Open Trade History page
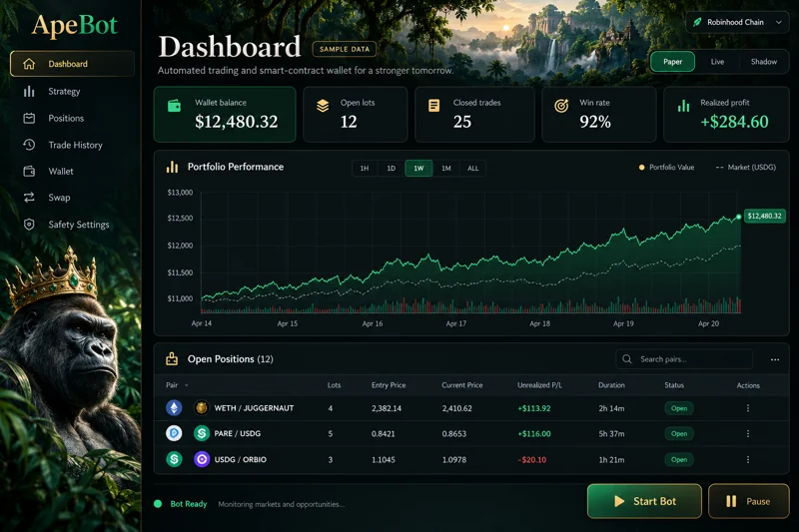This screenshot has width=799, height=532. click(75, 145)
